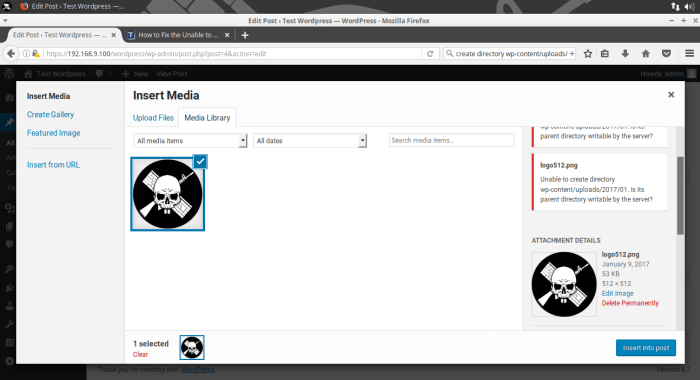Open Create Gallery in the sidebar
This screenshot has height=380, width=700.
(x=50, y=114)
